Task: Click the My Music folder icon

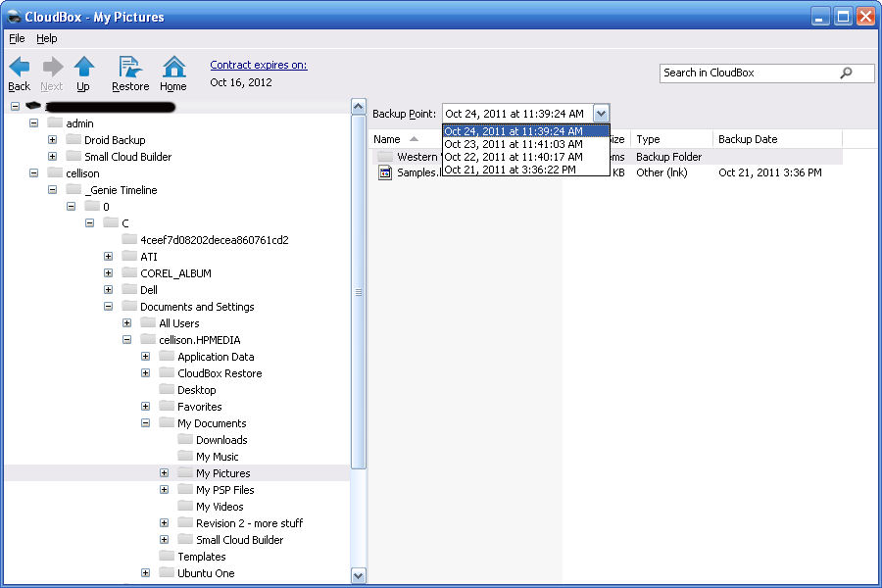Action: [185, 456]
